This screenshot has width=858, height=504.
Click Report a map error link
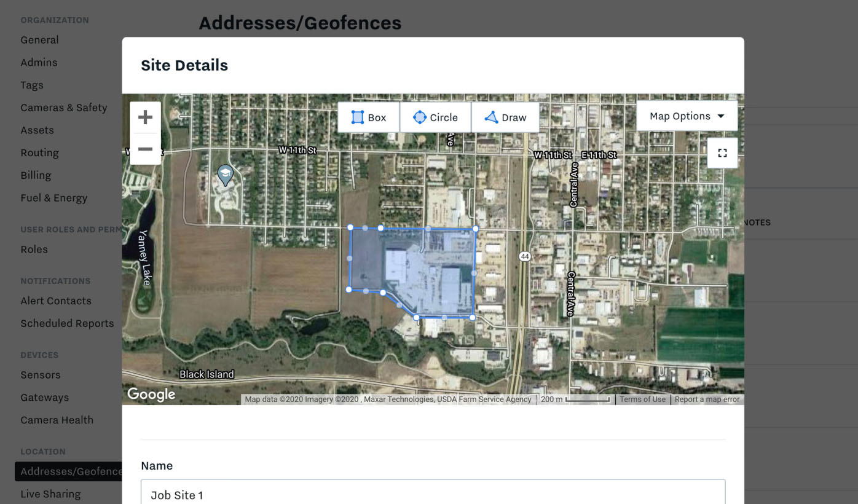click(x=707, y=400)
